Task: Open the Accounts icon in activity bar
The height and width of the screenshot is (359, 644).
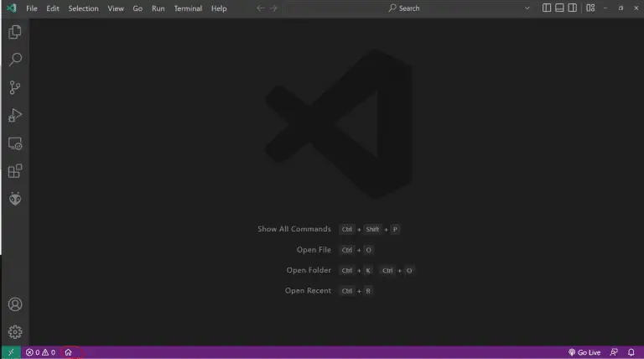Action: coord(14,304)
